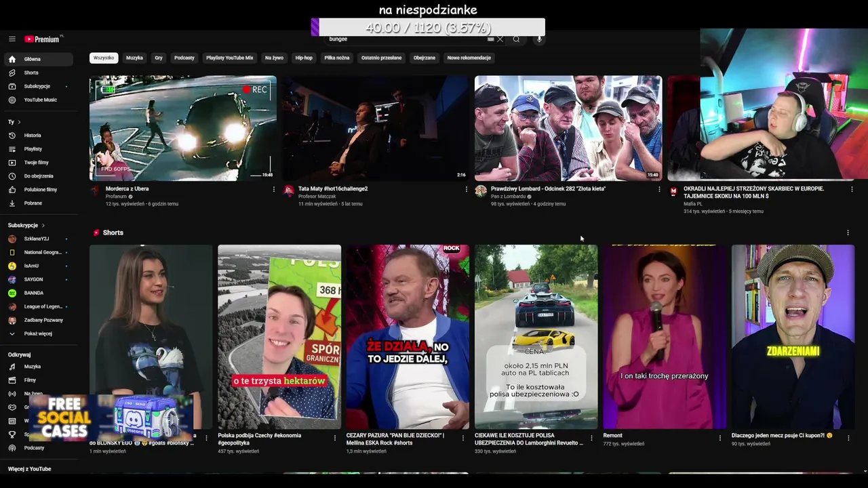The image size is (868, 488).
Task: Play Cezary Pazura short thumbnail
Action: [408, 337]
